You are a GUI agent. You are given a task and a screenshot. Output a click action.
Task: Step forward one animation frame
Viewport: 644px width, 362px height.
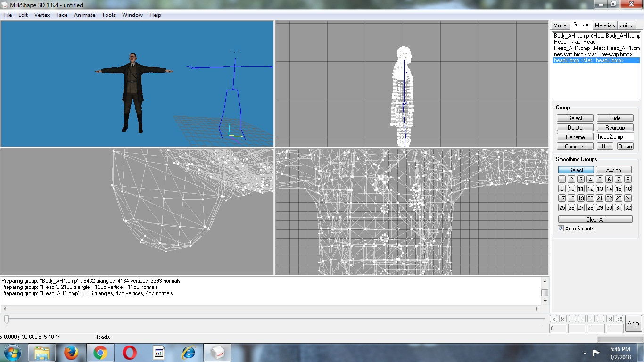pos(591,319)
